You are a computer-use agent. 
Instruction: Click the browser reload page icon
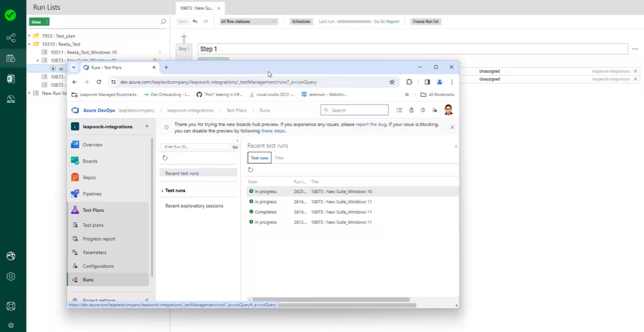tap(99, 82)
